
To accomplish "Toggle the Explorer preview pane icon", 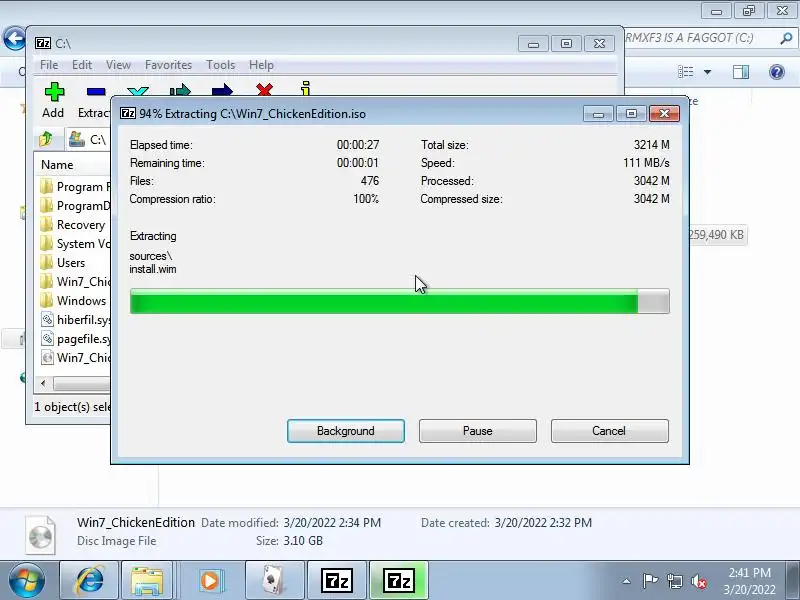I will (x=741, y=72).
